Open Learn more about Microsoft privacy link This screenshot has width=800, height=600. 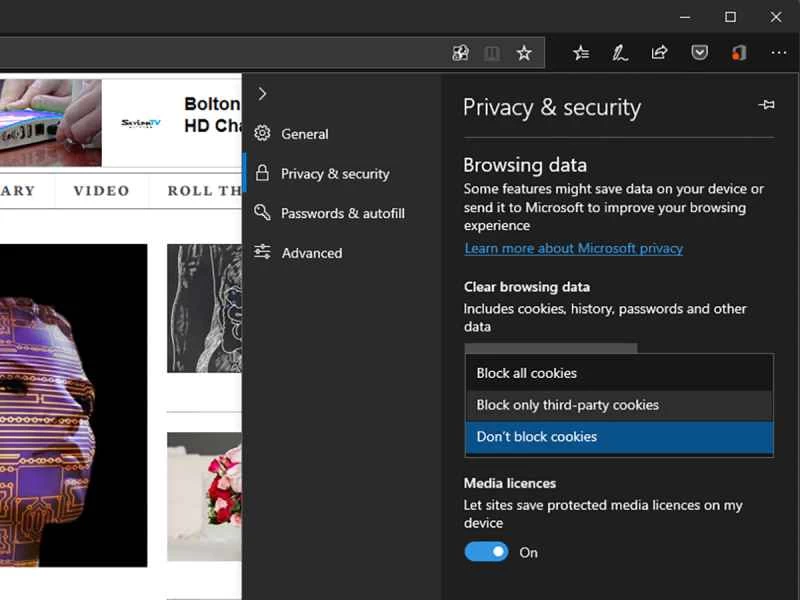click(x=573, y=248)
